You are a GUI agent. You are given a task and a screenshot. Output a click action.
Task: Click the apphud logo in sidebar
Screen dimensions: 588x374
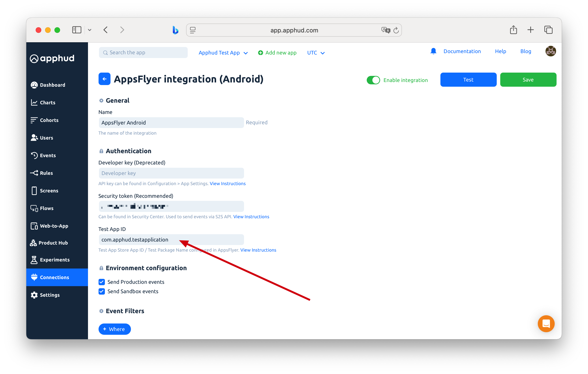(x=52, y=58)
